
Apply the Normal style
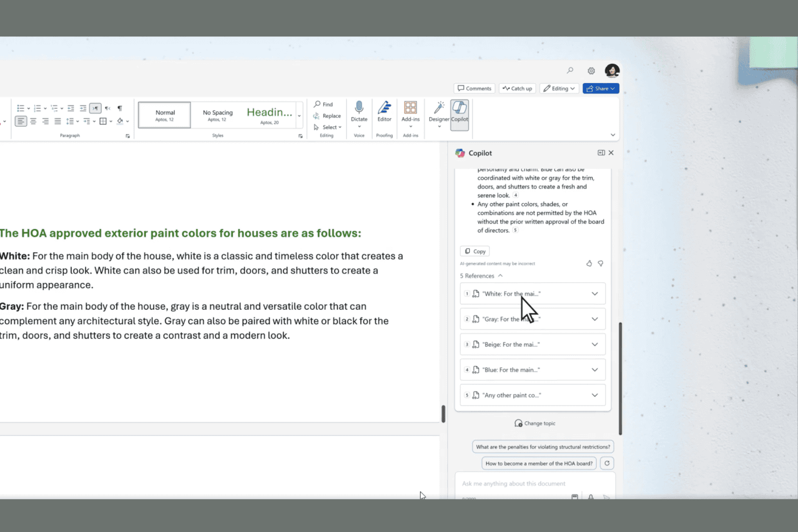165,115
